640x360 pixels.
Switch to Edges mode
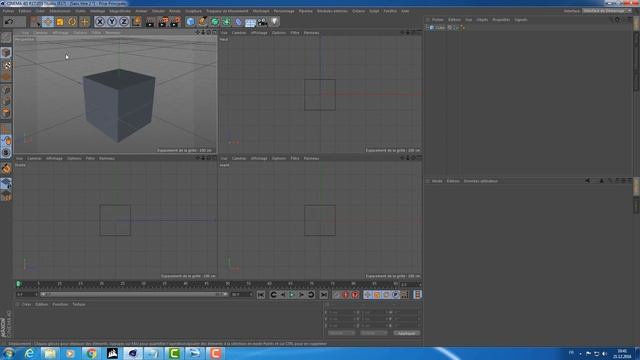click(6, 101)
